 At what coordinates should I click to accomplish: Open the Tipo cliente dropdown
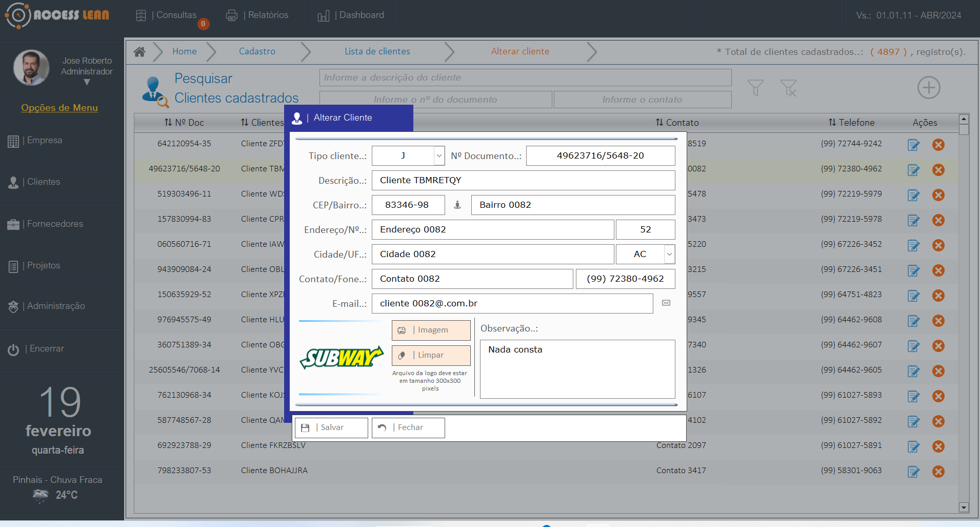439,156
